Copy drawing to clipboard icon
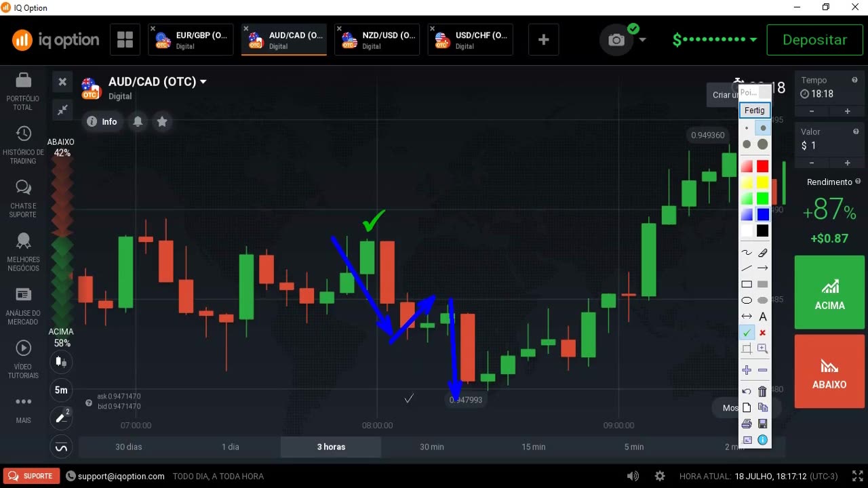 point(763,407)
